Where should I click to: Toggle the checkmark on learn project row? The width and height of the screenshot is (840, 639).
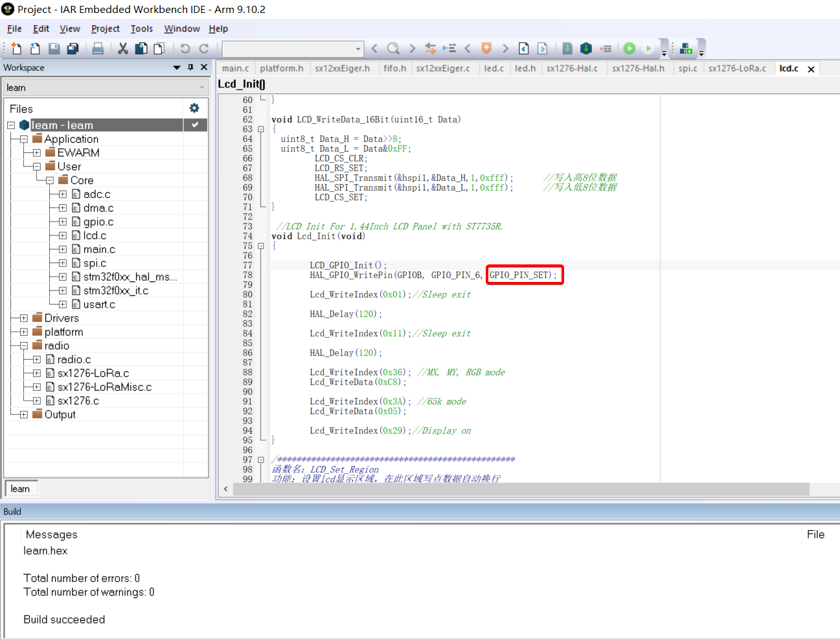(195, 124)
